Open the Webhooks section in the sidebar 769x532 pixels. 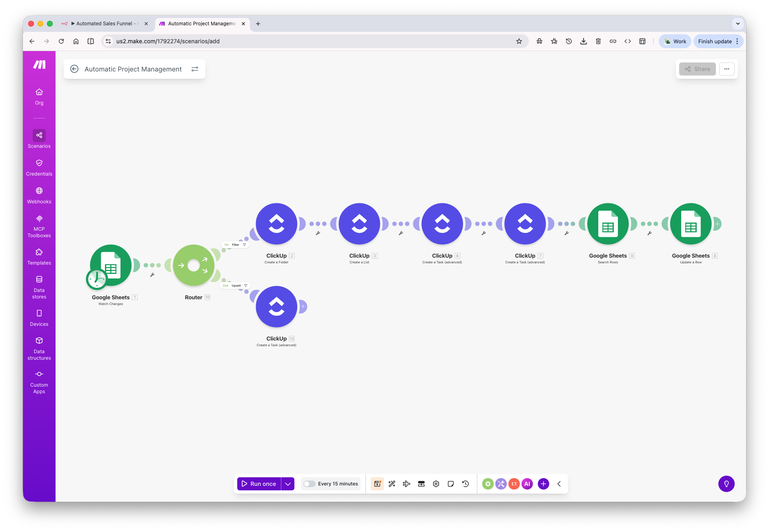(39, 195)
